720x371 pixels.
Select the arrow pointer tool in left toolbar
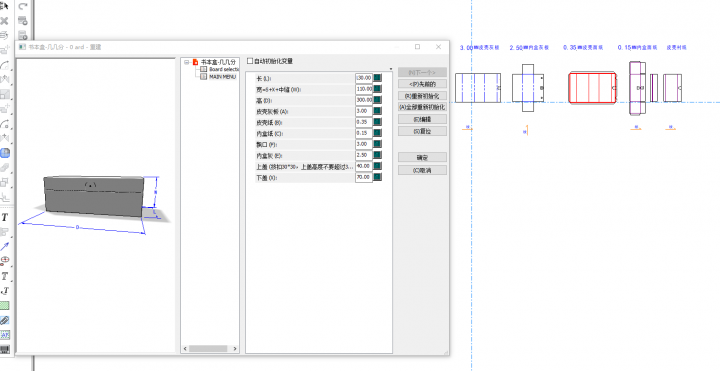tap(5, 6)
